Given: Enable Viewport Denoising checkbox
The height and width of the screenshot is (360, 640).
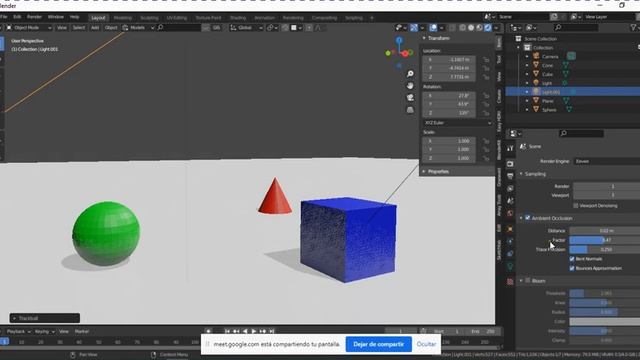Looking at the screenshot, I should coord(576,206).
